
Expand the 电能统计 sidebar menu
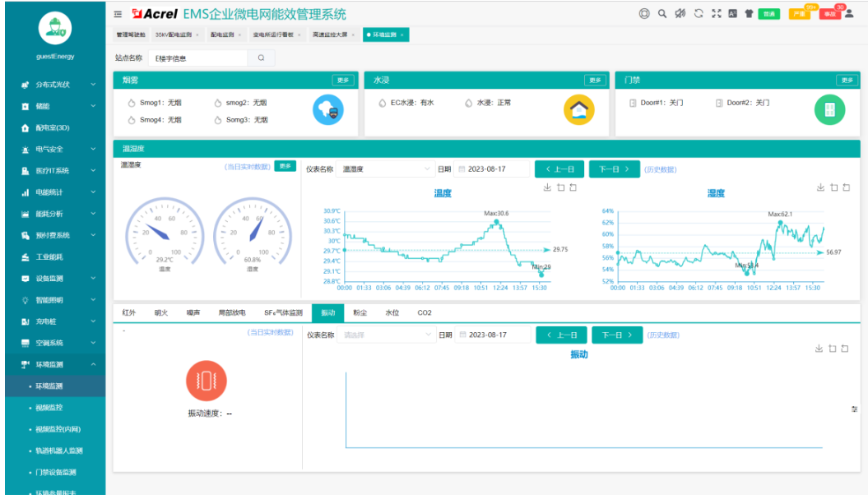tap(55, 192)
